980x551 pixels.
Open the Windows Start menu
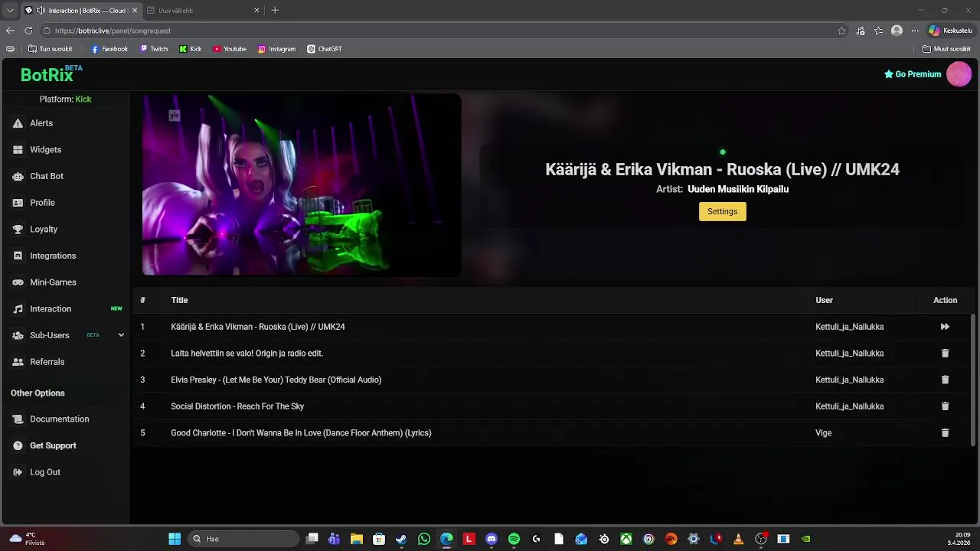[175, 539]
